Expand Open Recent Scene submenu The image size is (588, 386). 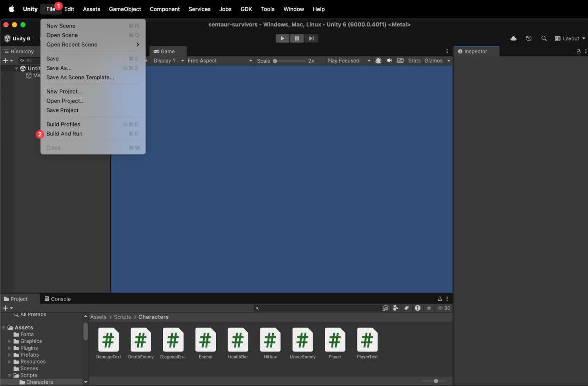[93, 44]
